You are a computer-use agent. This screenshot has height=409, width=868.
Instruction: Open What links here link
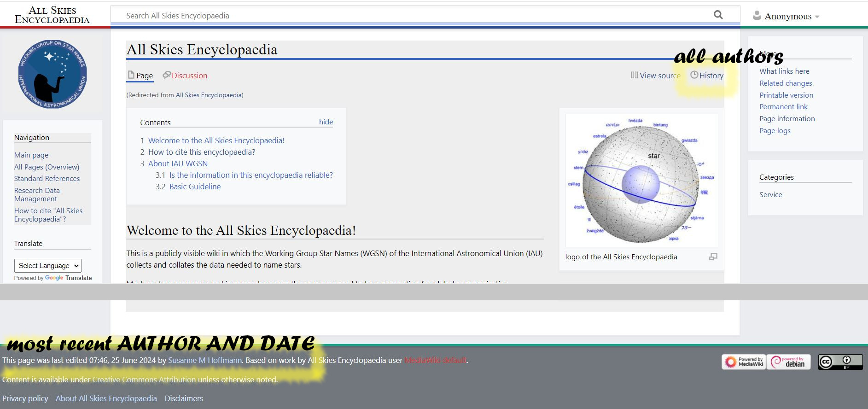point(784,71)
